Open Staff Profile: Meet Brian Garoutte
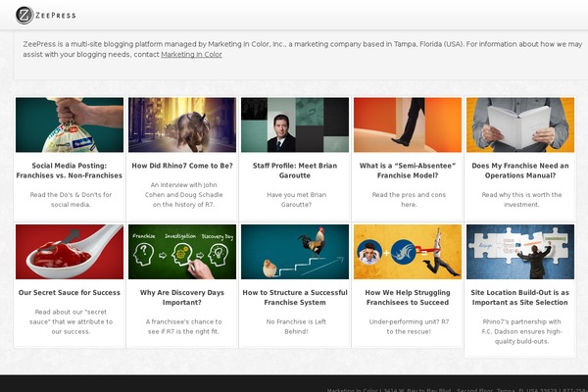 pos(295,171)
